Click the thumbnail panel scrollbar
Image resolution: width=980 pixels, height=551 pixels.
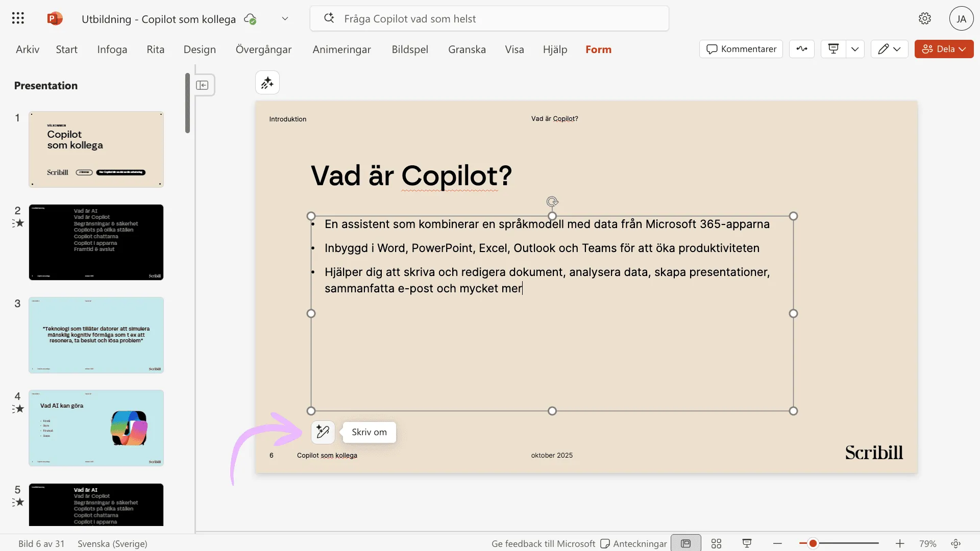[x=187, y=103]
